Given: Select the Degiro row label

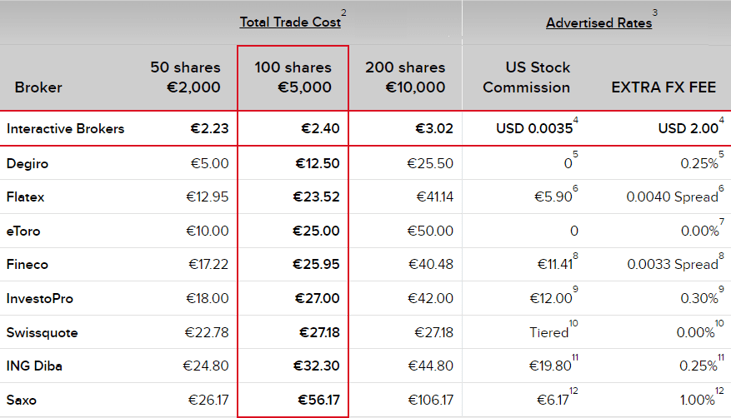Looking at the screenshot, I should point(27,164).
